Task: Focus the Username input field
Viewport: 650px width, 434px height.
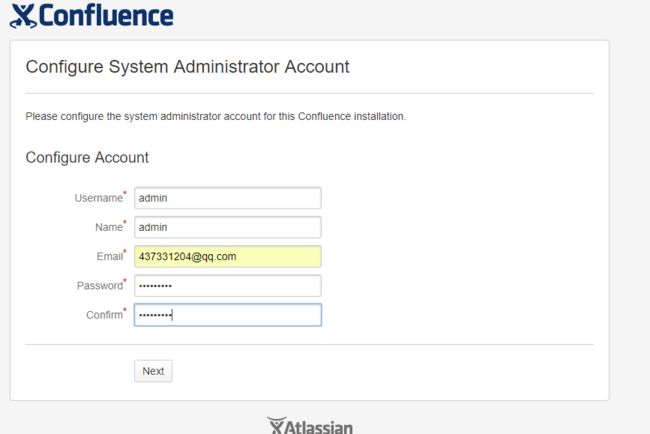Action: point(228,198)
